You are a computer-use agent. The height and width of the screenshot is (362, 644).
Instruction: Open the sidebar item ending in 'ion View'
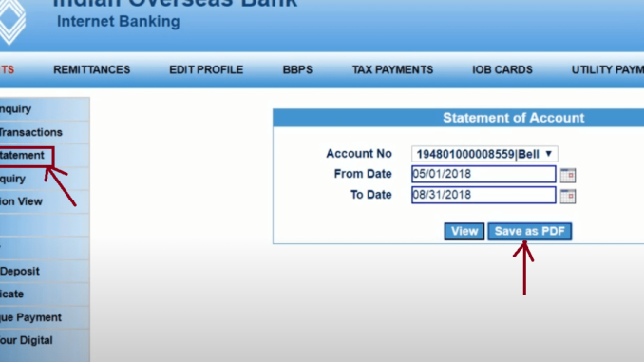45,201
